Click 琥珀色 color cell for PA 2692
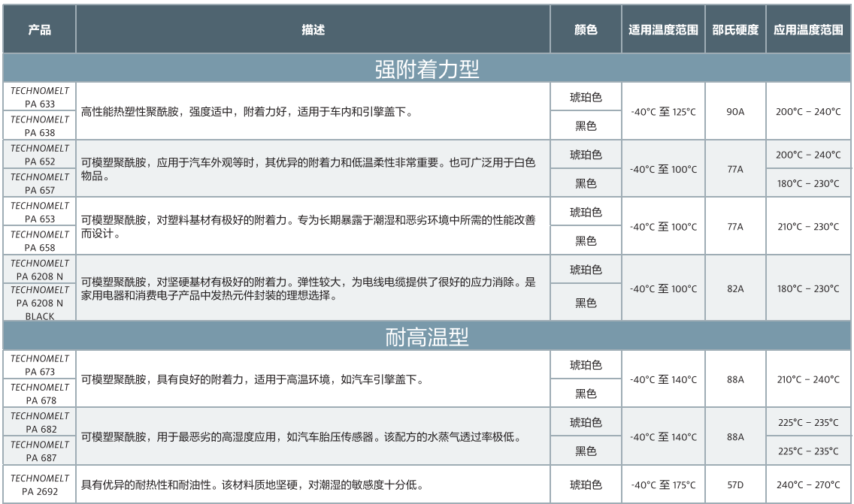Viewport: 854px width, 504px height. coord(586,484)
